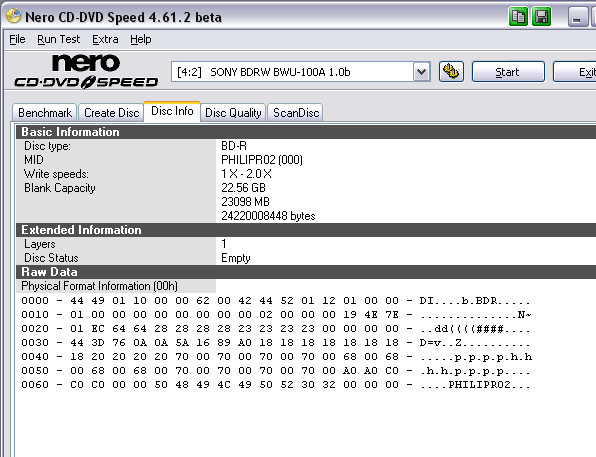
Task: Switch to the Create Disc tab
Action: point(111,113)
